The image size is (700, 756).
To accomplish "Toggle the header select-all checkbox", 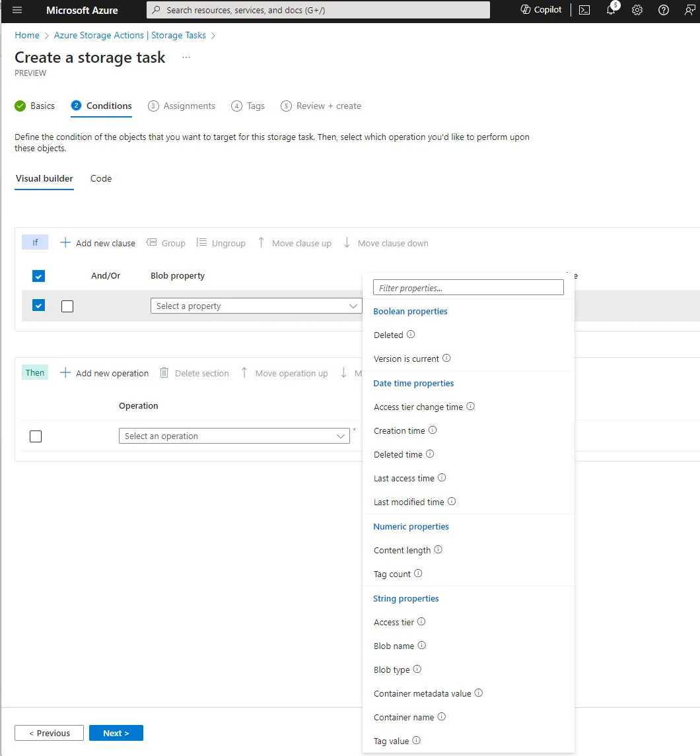I will point(38,276).
